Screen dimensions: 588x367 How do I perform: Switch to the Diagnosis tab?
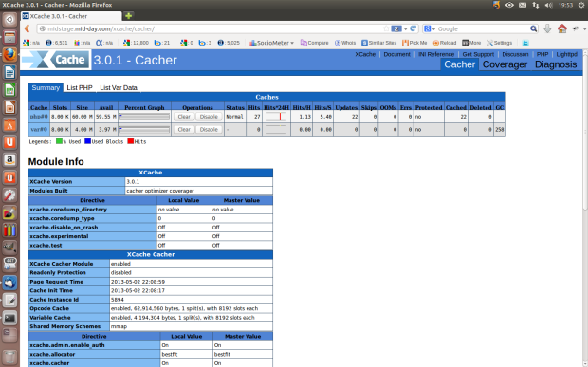click(x=556, y=64)
